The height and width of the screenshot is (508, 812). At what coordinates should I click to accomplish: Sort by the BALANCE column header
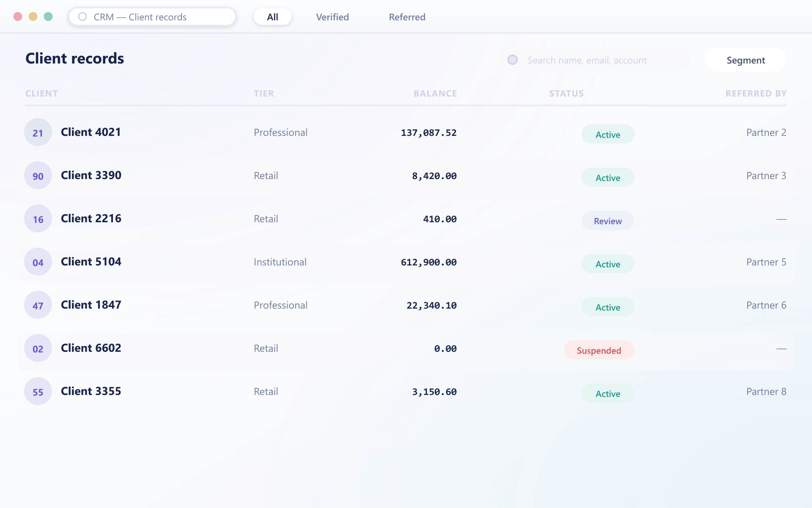click(435, 94)
